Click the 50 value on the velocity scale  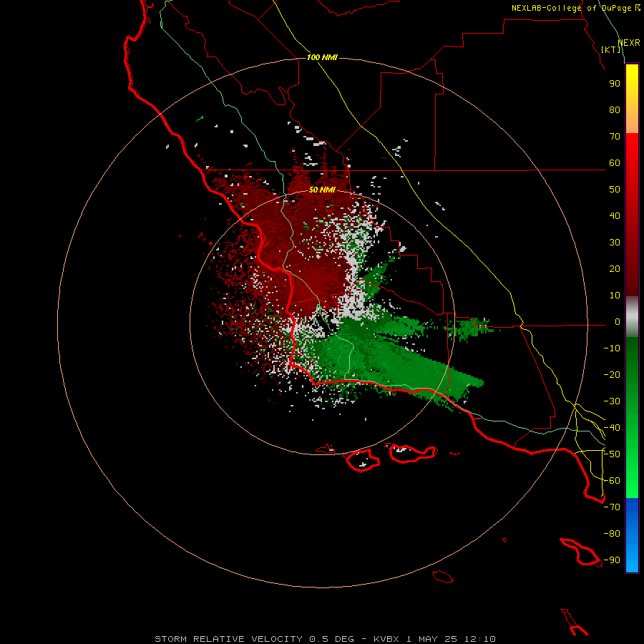click(x=615, y=190)
